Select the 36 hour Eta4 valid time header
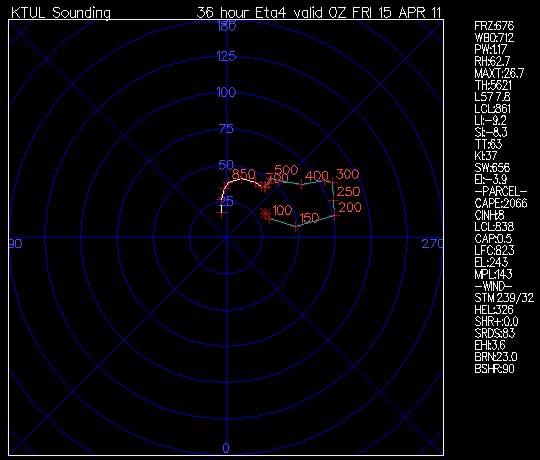 pos(319,13)
